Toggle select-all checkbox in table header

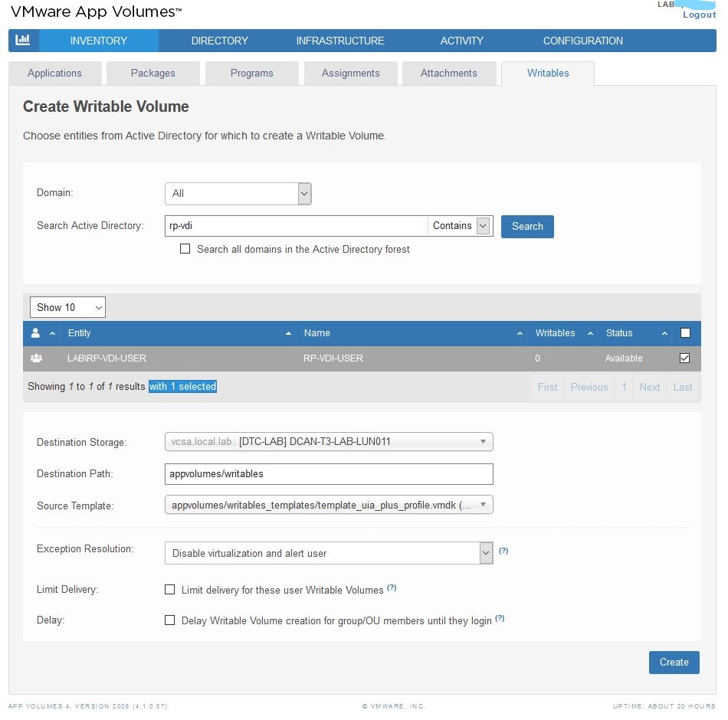tap(685, 333)
